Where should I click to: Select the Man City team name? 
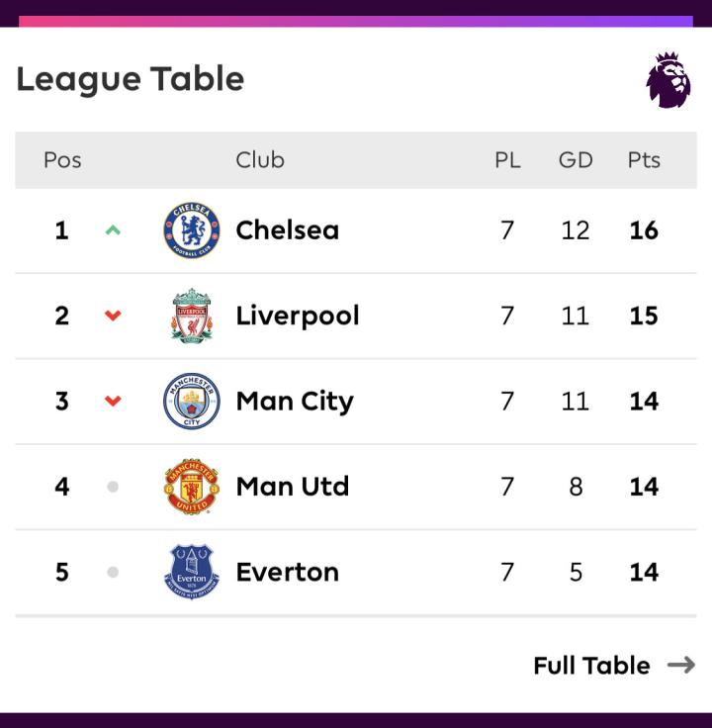(x=296, y=402)
